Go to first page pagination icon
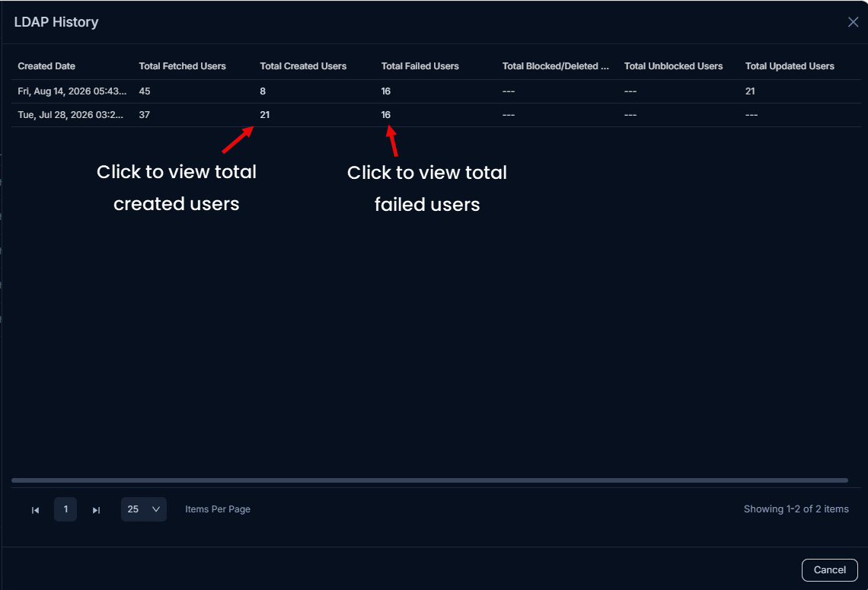 tap(36, 510)
